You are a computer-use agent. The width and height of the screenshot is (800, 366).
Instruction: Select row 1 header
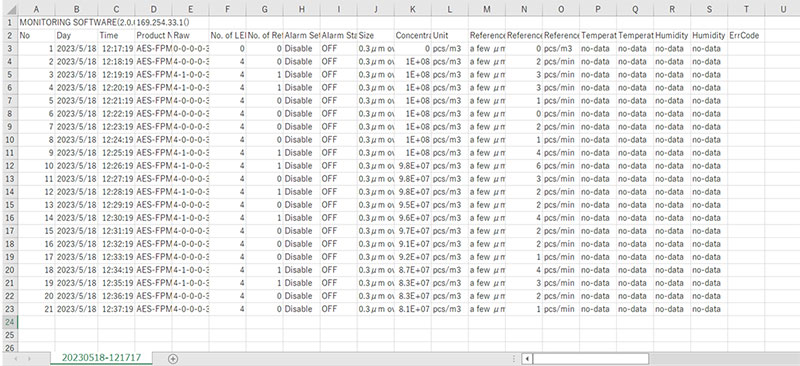pos(9,22)
